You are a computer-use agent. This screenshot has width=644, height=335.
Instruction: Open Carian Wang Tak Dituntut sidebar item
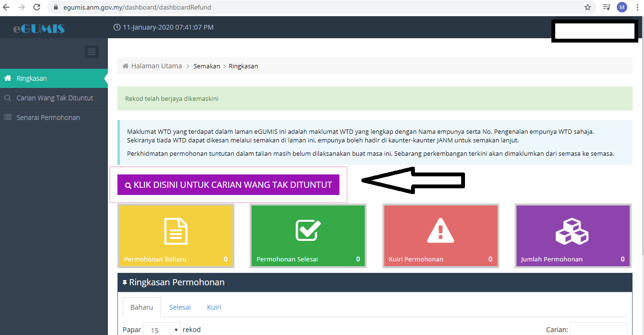(x=54, y=98)
